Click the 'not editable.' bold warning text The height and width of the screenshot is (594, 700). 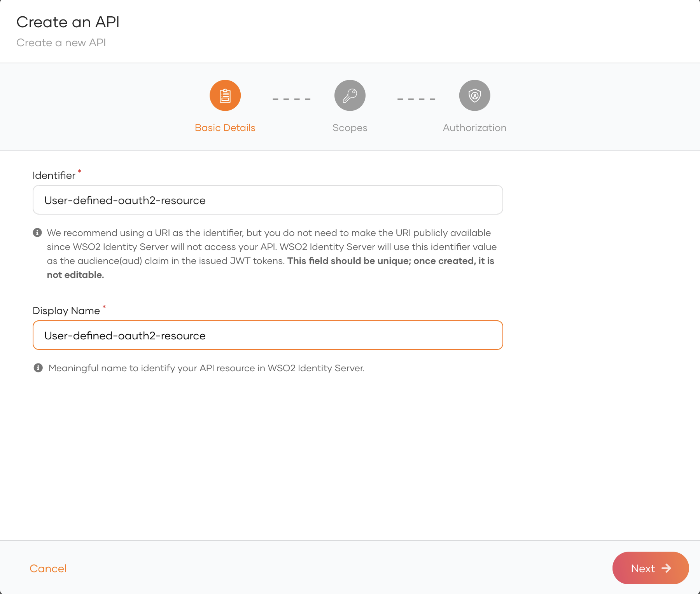tap(75, 275)
